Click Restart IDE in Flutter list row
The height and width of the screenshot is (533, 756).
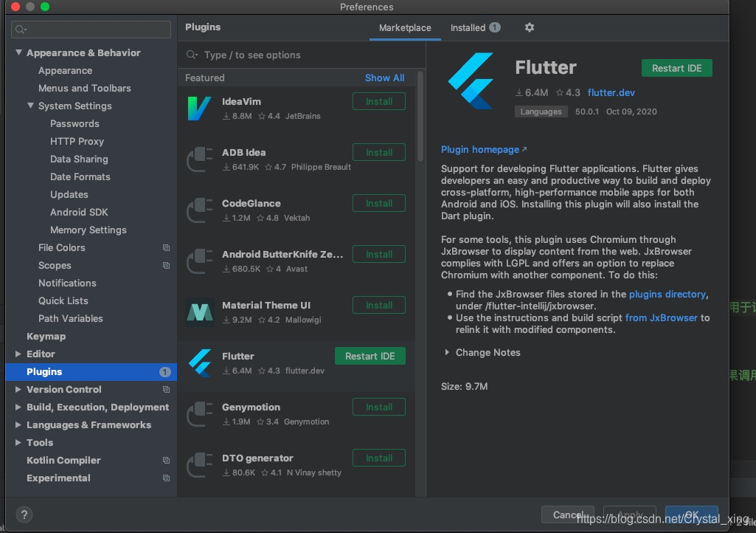point(370,357)
